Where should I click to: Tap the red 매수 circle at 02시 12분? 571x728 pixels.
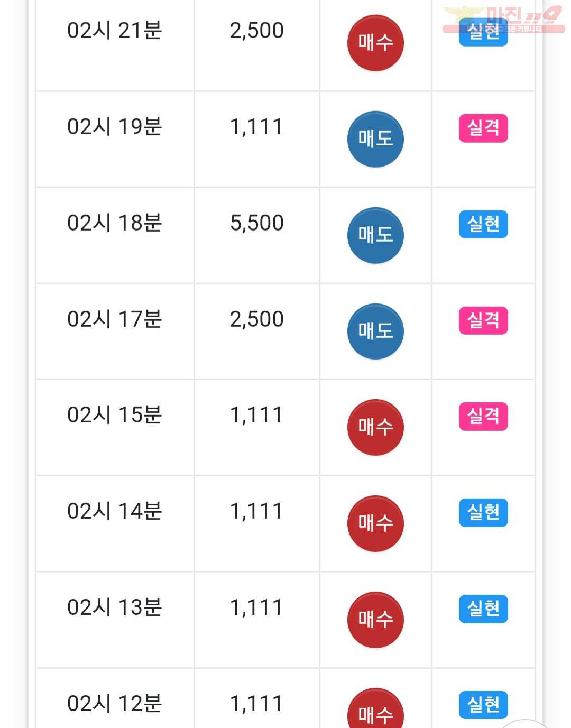click(375, 708)
